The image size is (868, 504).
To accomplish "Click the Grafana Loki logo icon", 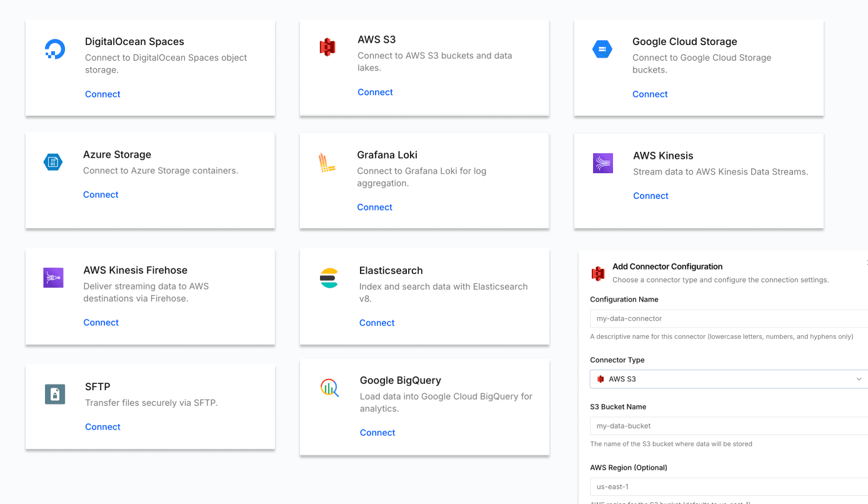I will point(327,163).
